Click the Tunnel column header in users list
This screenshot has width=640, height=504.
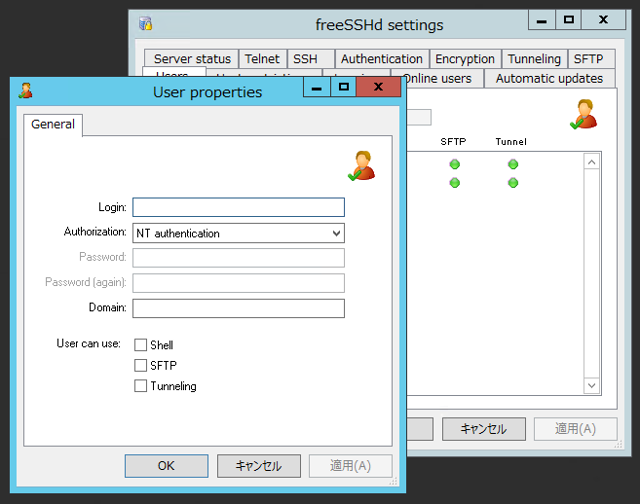pyautogui.click(x=511, y=142)
